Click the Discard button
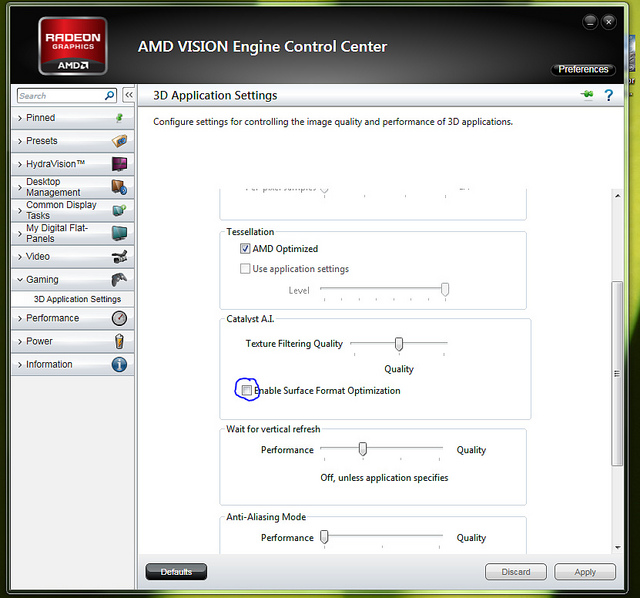The image size is (640, 598). (x=516, y=571)
